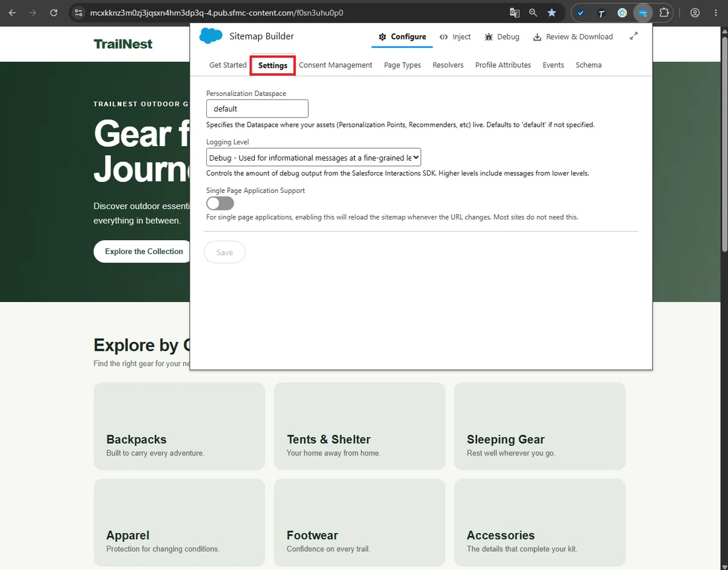Click the Explore the Collection button
The image size is (728, 570).
(x=143, y=252)
